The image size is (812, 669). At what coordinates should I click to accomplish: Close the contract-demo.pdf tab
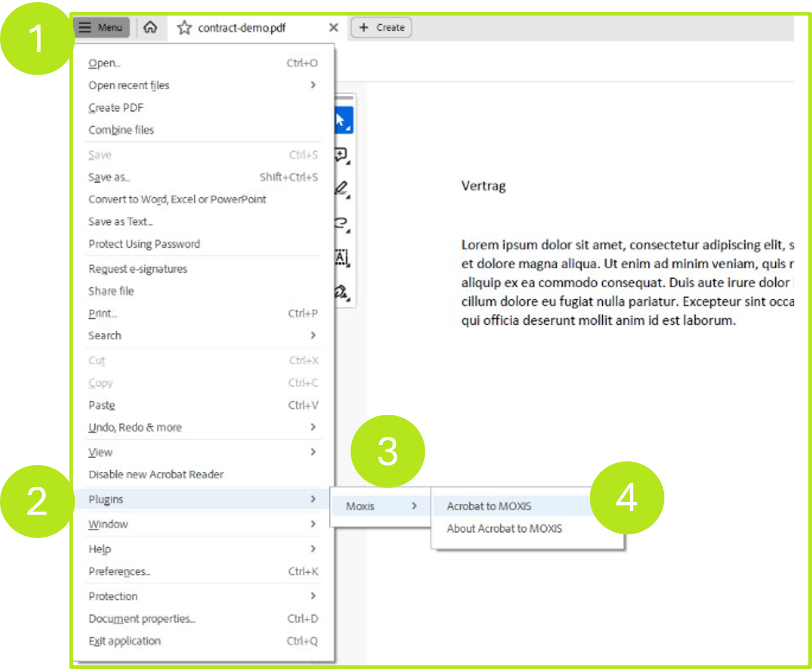pos(334,27)
